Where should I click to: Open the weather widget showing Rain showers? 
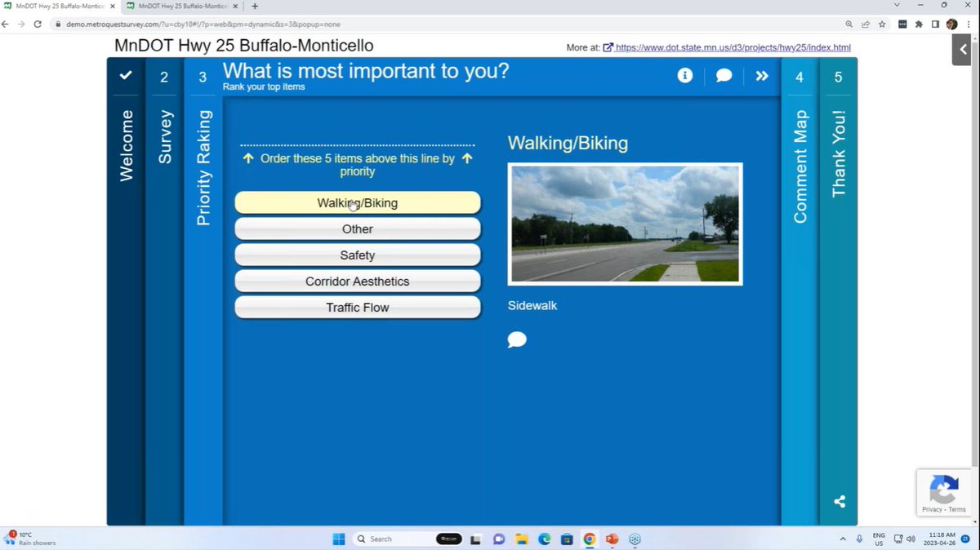tap(31, 539)
